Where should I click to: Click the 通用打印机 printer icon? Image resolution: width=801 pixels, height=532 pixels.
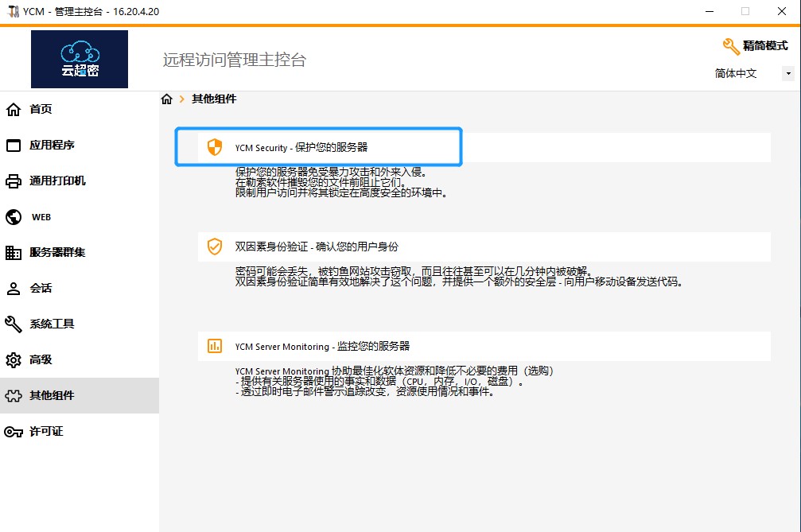point(14,181)
